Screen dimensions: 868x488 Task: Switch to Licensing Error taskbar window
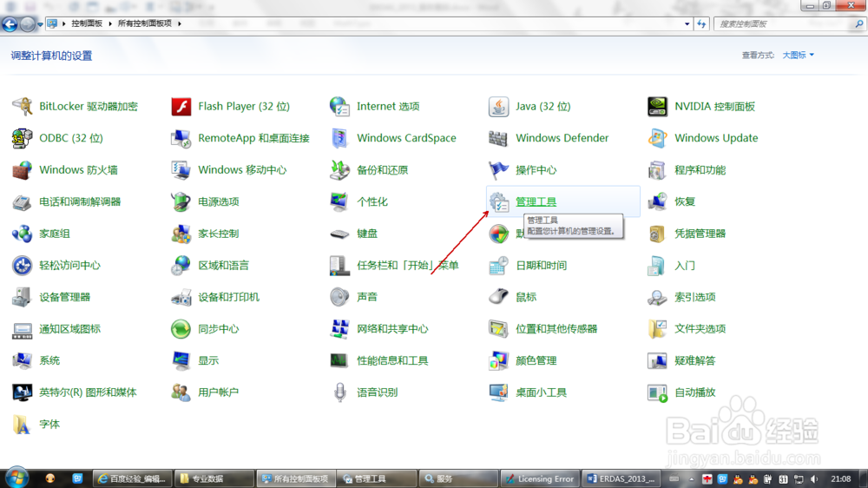coord(540,478)
